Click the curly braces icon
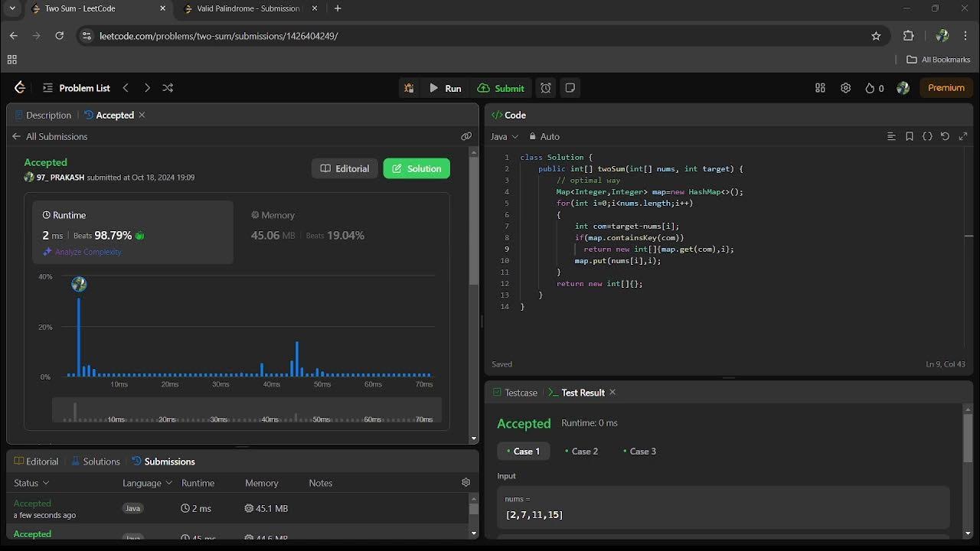 (927, 136)
